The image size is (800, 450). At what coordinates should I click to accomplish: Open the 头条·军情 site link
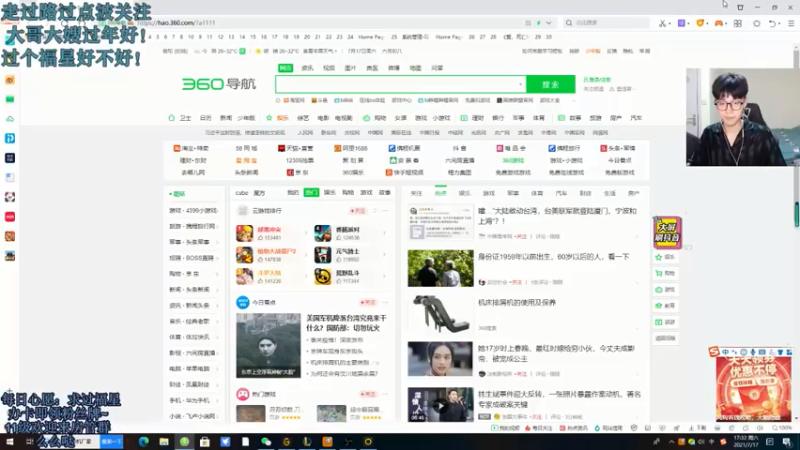coord(618,148)
